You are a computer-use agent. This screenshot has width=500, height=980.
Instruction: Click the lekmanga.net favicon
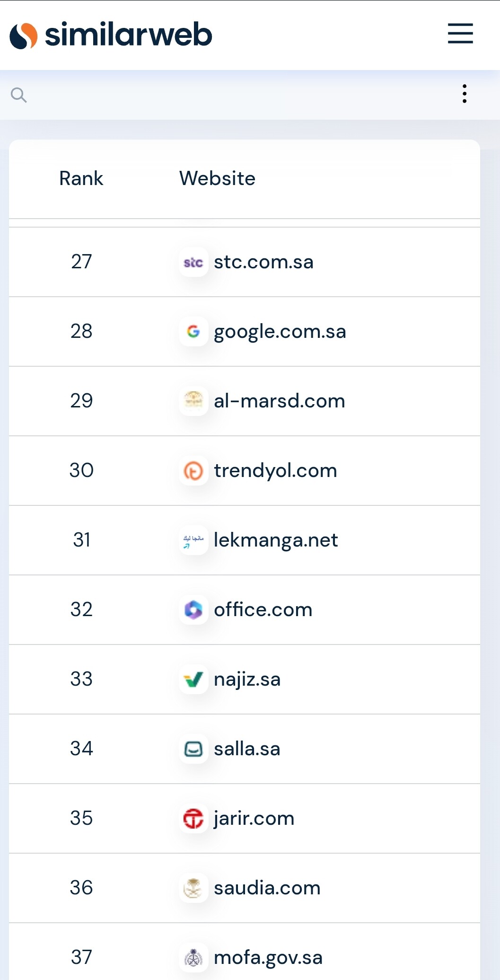pyautogui.click(x=193, y=540)
